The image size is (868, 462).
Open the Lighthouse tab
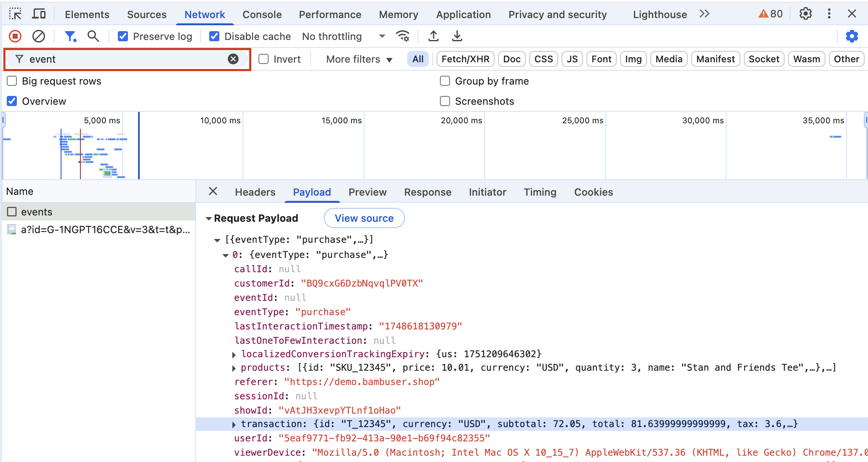point(660,14)
